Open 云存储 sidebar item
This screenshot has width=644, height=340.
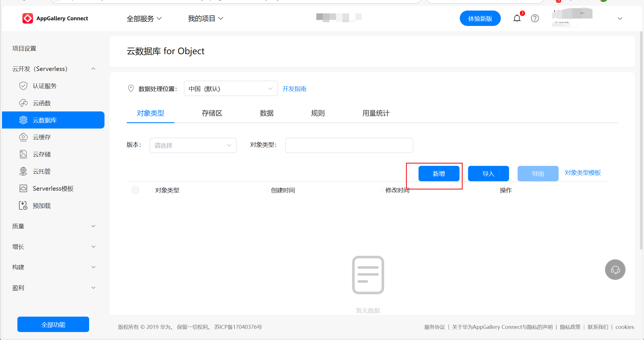pyautogui.click(x=42, y=154)
